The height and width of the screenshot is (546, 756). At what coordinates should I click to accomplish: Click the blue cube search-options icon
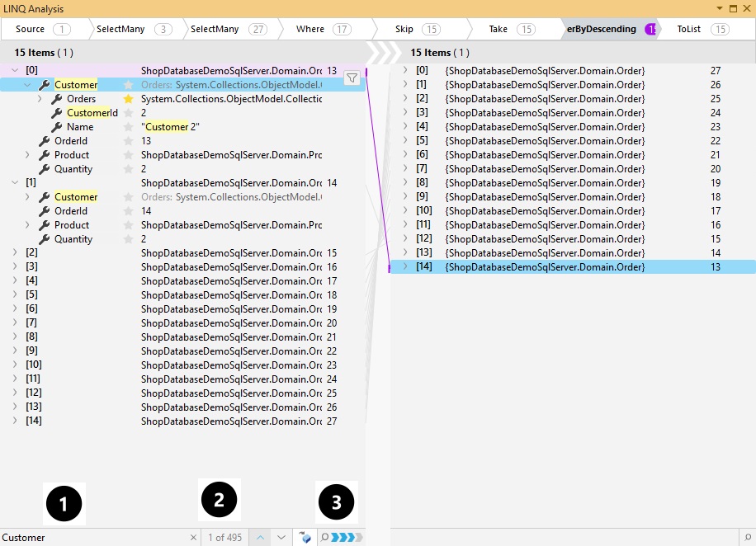pos(305,537)
